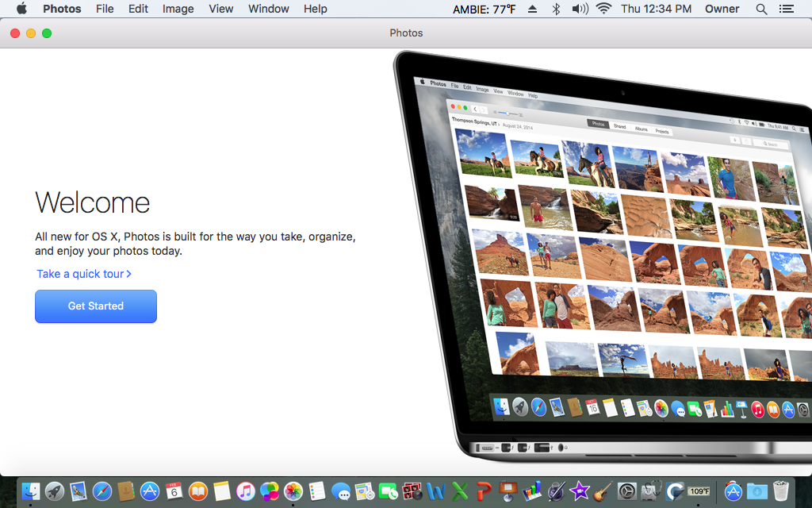
Task: Open Numbers bar chart icon in Dock
Action: tap(532, 491)
